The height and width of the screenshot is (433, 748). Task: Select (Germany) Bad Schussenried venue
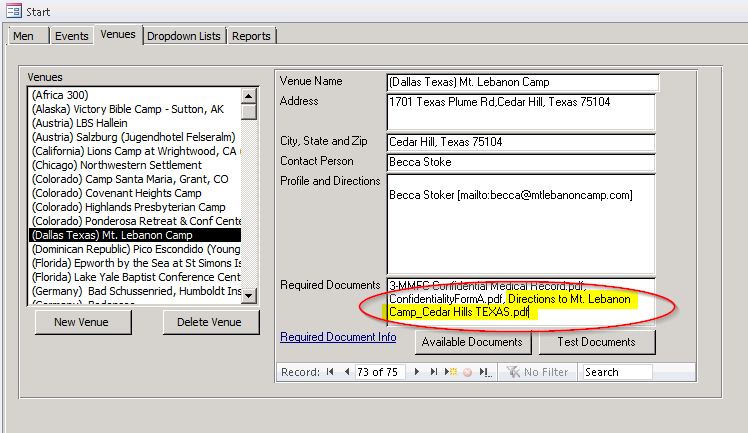tap(135, 291)
